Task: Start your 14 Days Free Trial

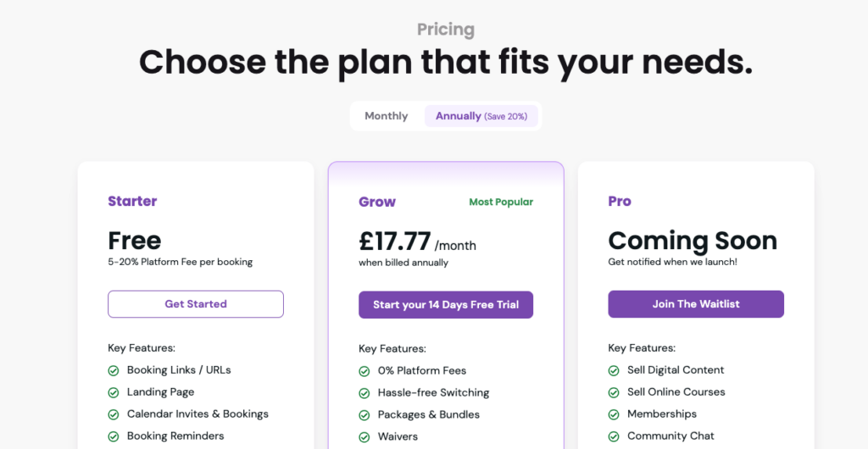Action: 446,305
